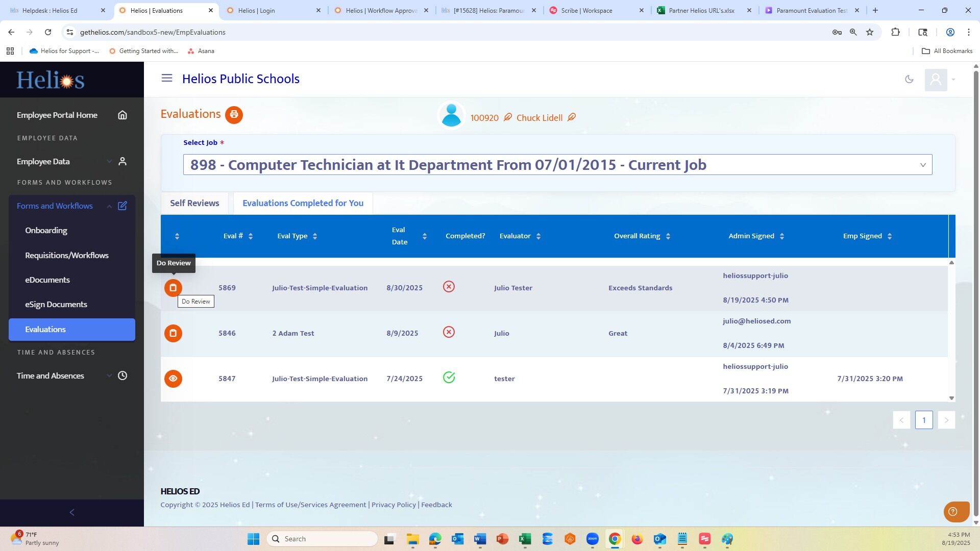
Task: Collapse the sidebar with the left arrow
Action: point(72,513)
